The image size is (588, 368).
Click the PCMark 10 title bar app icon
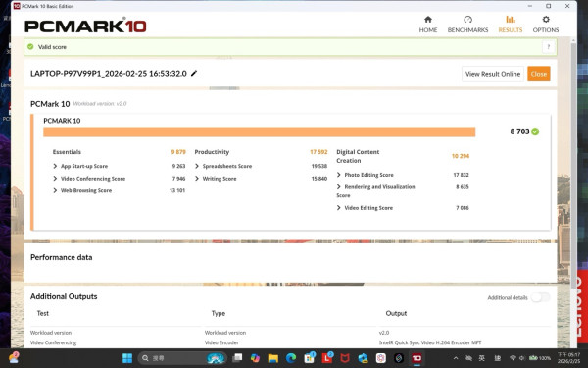coord(17,6)
